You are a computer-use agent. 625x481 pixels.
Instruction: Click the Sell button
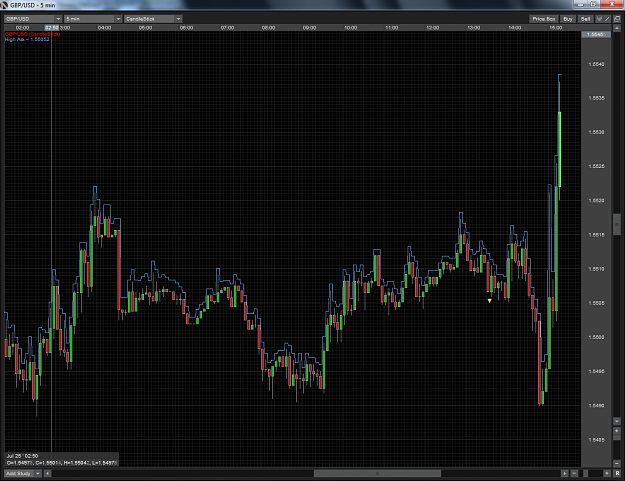click(585, 19)
